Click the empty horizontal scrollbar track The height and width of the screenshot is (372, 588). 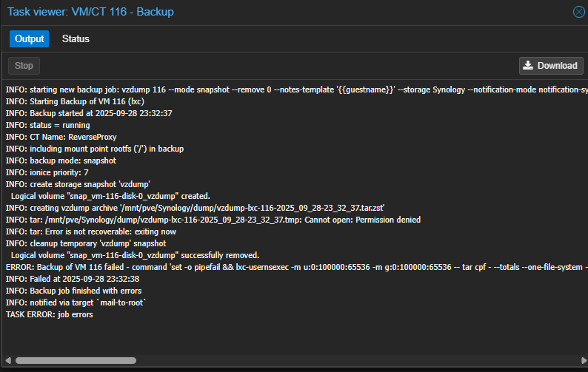click(355, 360)
